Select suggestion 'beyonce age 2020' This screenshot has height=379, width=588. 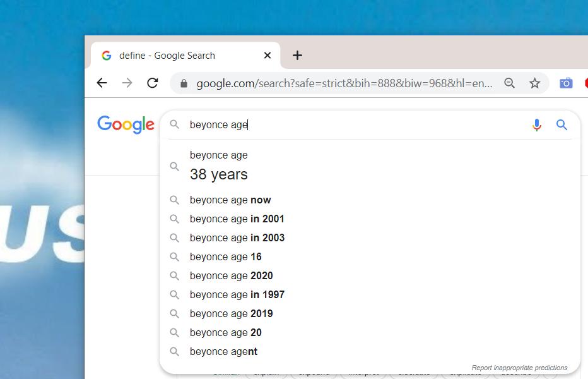click(x=370, y=275)
